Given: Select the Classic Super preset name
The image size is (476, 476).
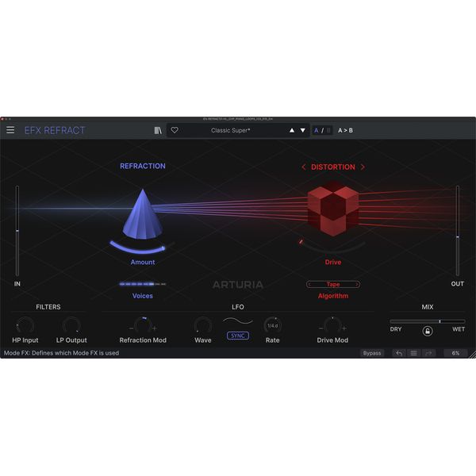Looking at the screenshot, I should click(x=231, y=131).
